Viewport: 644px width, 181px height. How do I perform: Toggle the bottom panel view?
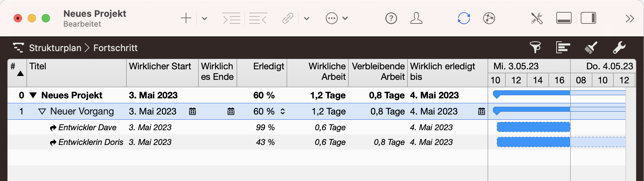coord(564,18)
